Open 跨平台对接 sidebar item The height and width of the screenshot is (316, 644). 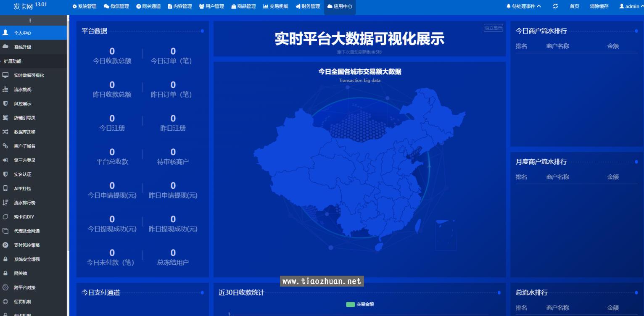pos(33,287)
